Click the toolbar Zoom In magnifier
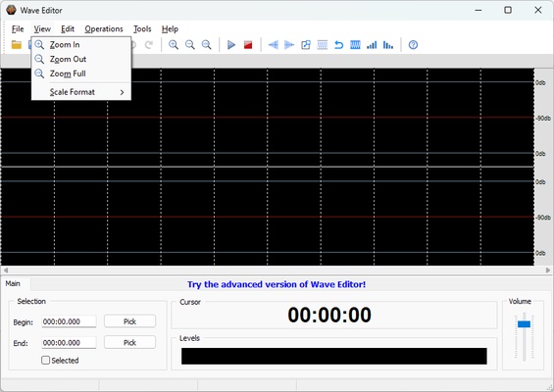Viewport: 554px width, 392px height. (x=174, y=45)
